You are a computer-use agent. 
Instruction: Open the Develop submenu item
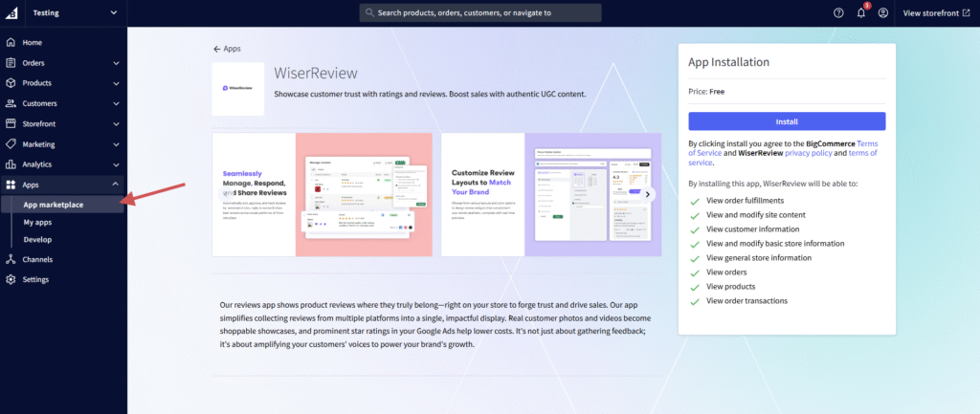pos(38,239)
